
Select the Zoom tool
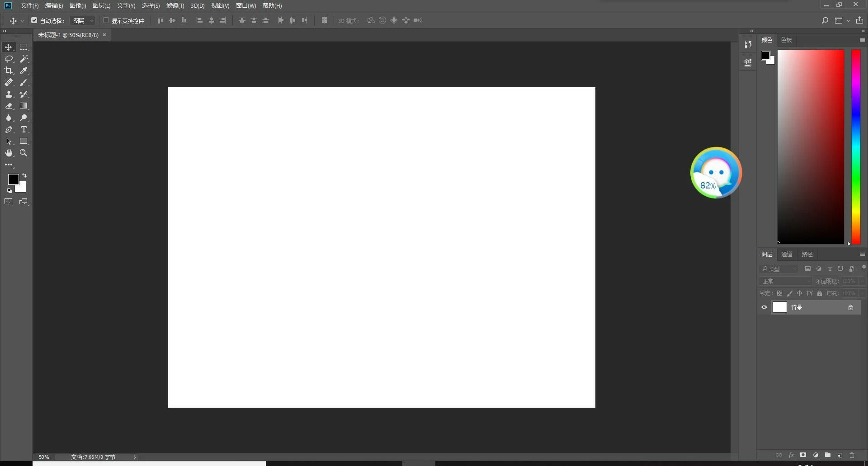24,153
